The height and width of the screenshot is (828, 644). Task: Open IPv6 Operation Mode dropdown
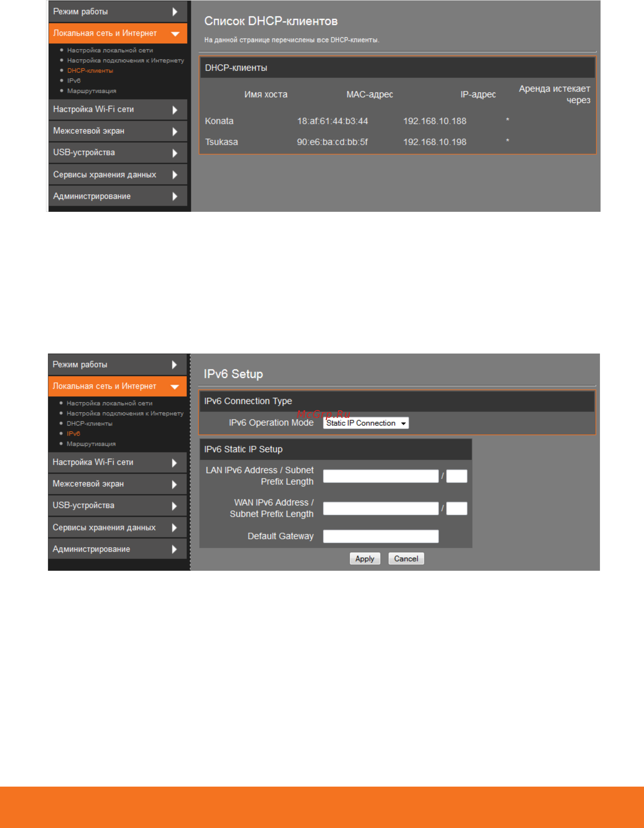(366, 423)
